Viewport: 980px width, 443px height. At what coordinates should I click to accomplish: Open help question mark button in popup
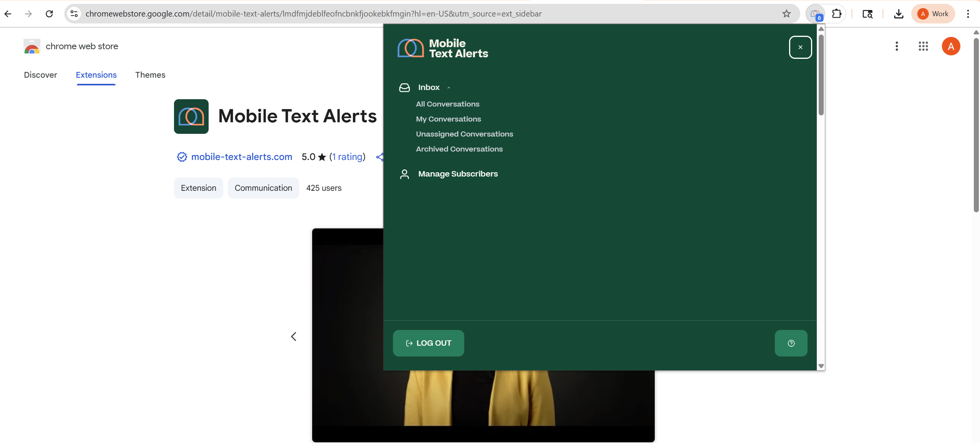[791, 343]
